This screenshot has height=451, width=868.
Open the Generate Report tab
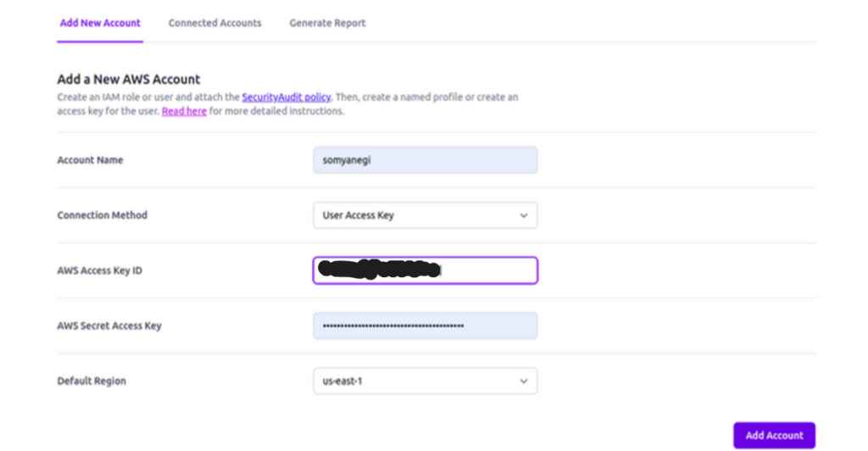tap(327, 23)
